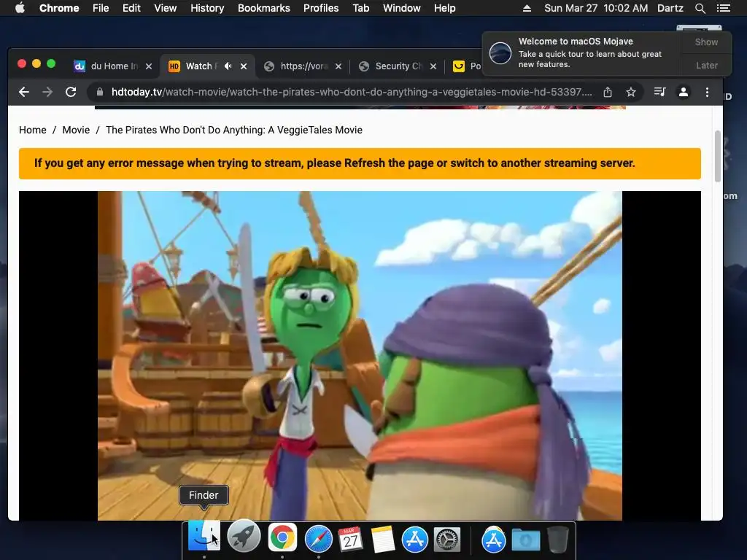Image resolution: width=747 pixels, height=560 pixels.
Task: Go back with the browser back arrow
Action: coord(24,92)
